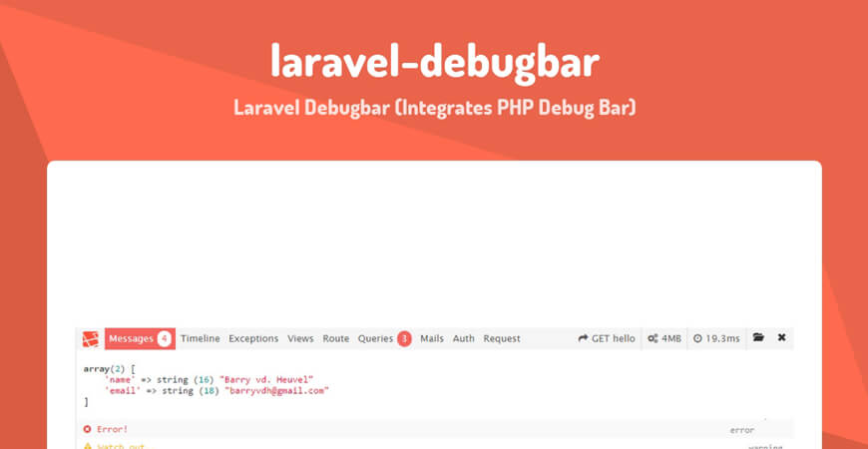This screenshot has width=868, height=449.
Task: Open the Messages tab
Action: [140, 339]
